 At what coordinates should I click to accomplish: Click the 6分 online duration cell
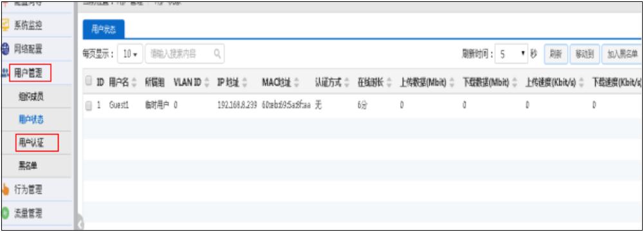(x=363, y=106)
